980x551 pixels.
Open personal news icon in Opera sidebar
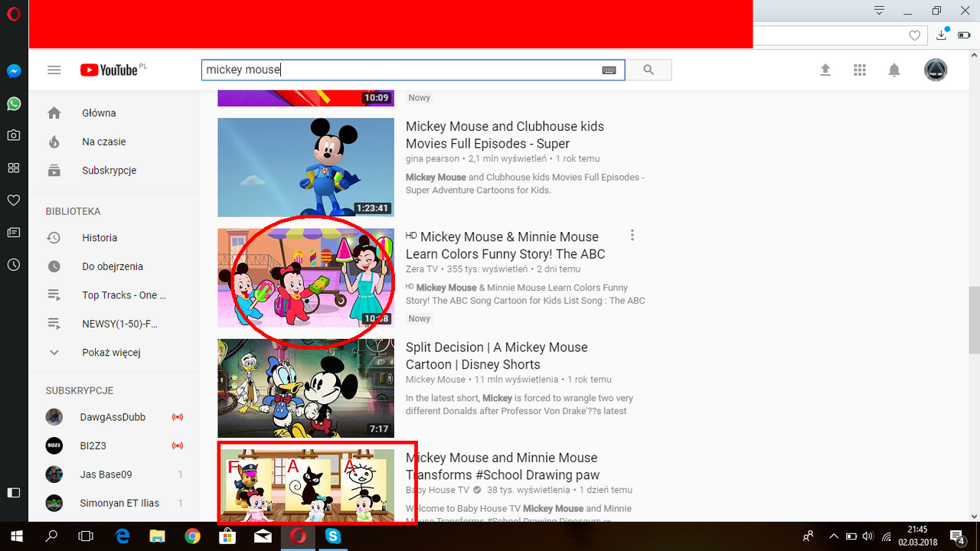tap(13, 232)
